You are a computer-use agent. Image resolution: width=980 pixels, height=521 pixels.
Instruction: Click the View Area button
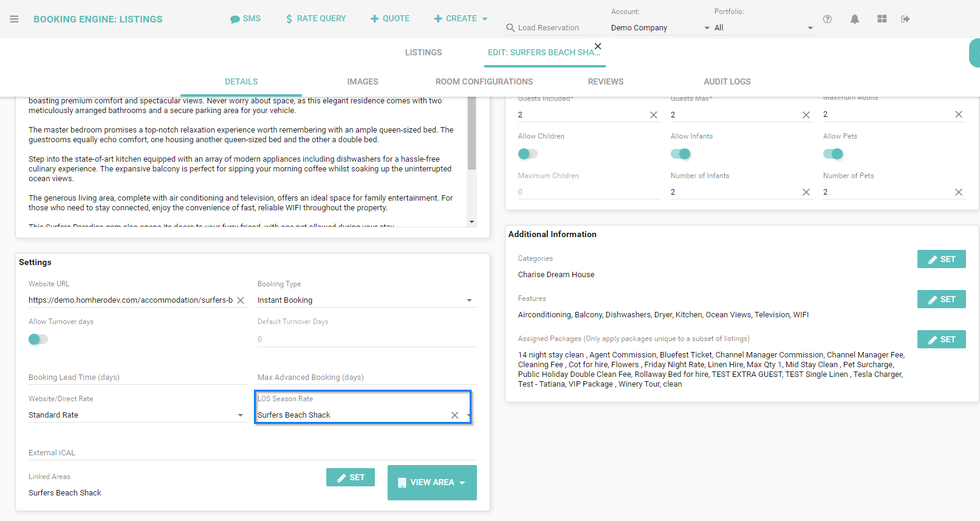[432, 482]
